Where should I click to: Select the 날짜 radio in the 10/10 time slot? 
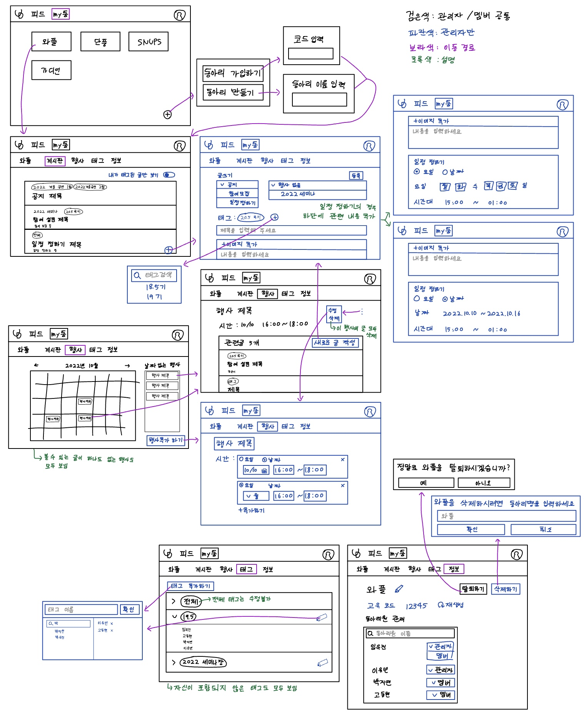[264, 459]
